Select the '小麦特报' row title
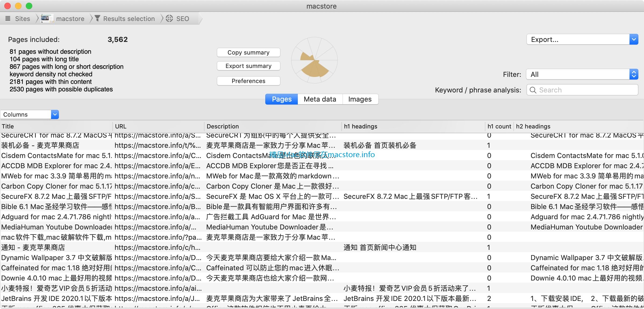644x309 pixels. pos(56,288)
